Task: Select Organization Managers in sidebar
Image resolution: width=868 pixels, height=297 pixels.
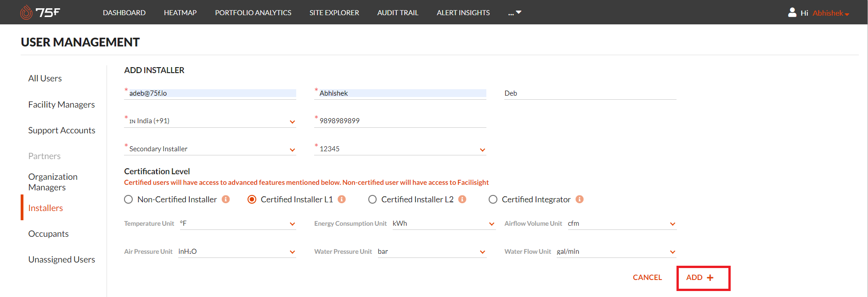Action: (x=53, y=182)
